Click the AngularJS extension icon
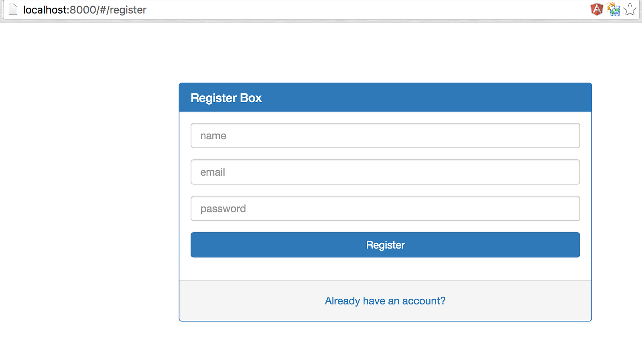Viewport: 642px width, 364px height. click(x=597, y=9)
